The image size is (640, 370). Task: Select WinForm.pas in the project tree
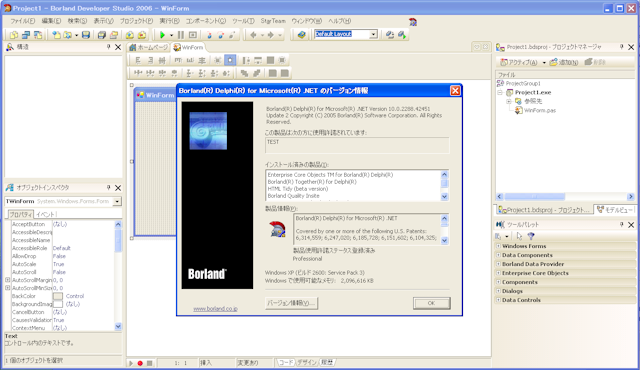tap(540, 111)
